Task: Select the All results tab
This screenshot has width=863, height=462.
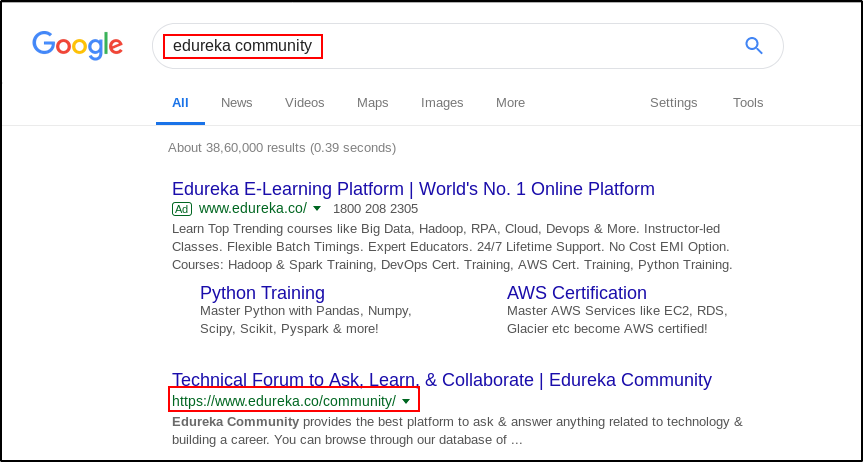Action: coord(180,102)
